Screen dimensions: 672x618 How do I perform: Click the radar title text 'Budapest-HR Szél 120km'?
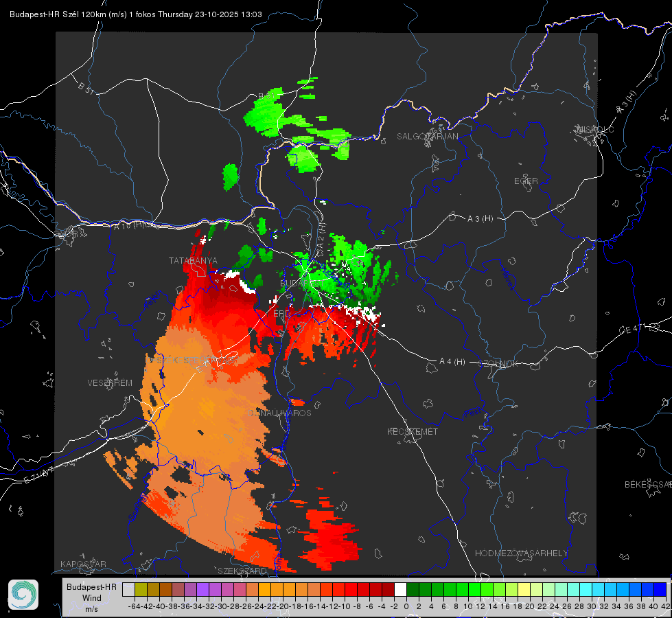58,14
